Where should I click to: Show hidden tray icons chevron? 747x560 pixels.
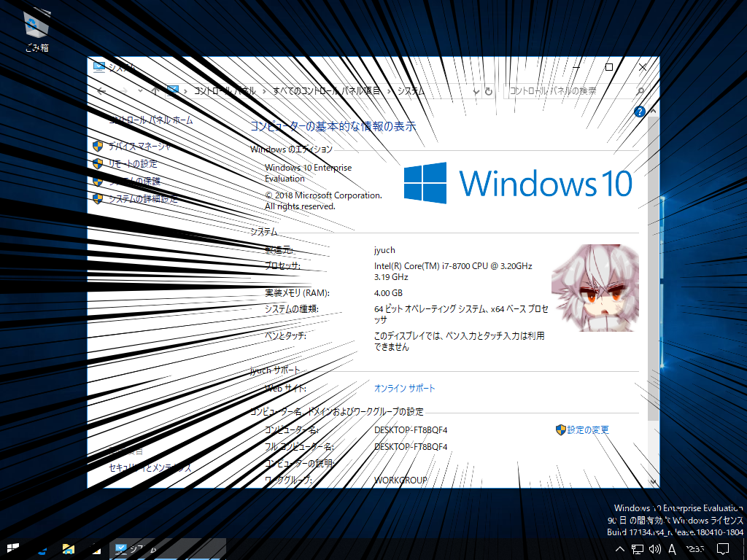click(620, 549)
